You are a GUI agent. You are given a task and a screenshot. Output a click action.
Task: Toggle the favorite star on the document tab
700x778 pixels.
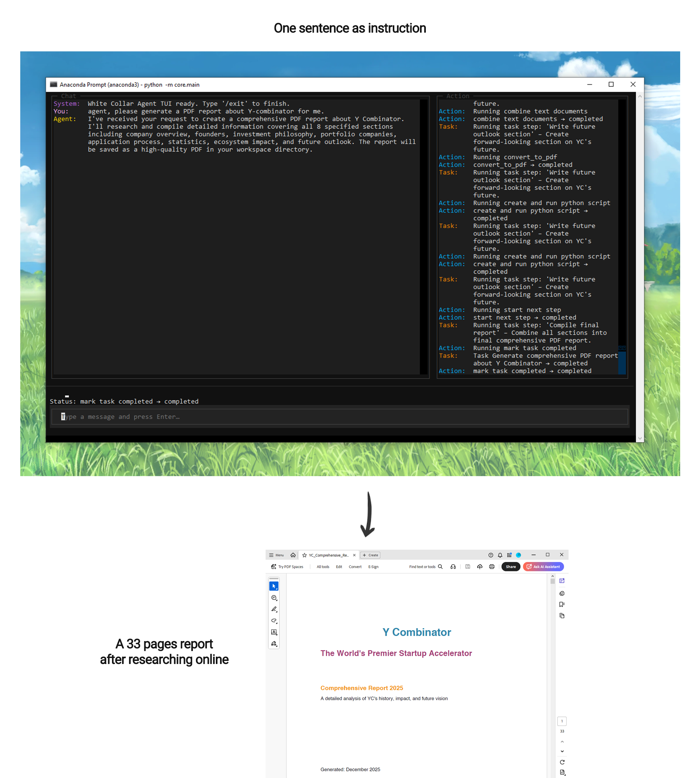click(304, 555)
